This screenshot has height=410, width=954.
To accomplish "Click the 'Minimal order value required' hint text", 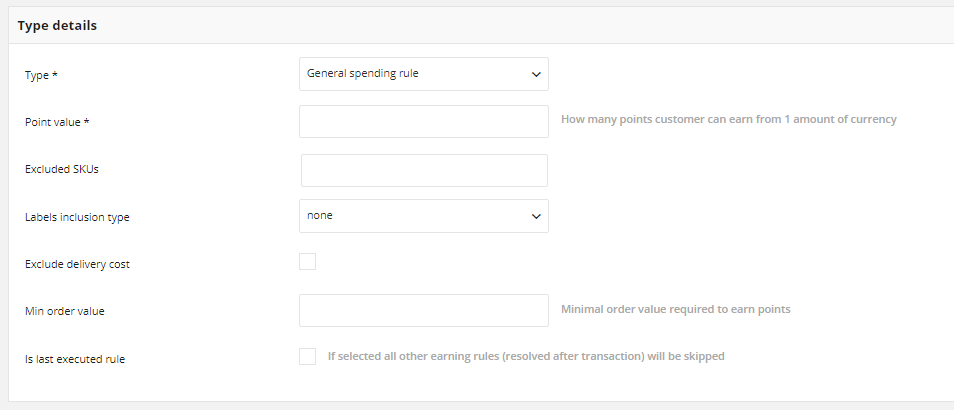I will point(676,309).
